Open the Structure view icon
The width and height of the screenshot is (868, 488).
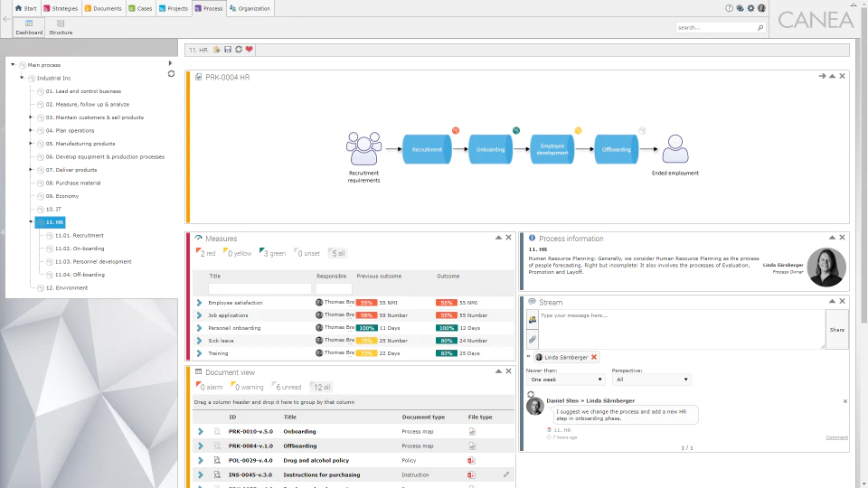coord(61,27)
